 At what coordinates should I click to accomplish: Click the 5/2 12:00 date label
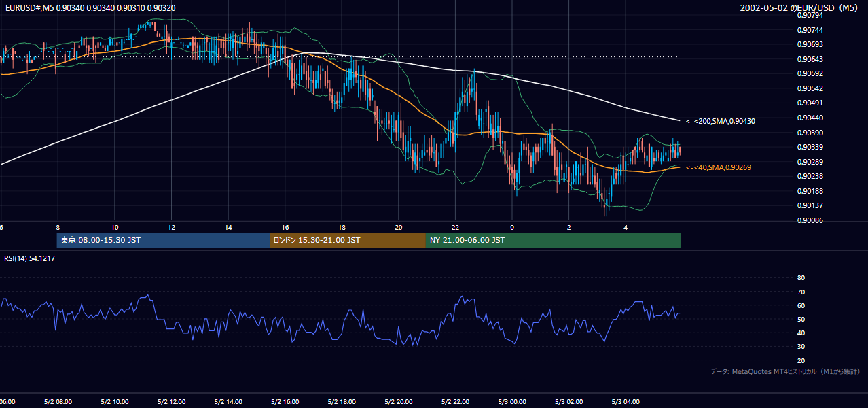coord(171,402)
